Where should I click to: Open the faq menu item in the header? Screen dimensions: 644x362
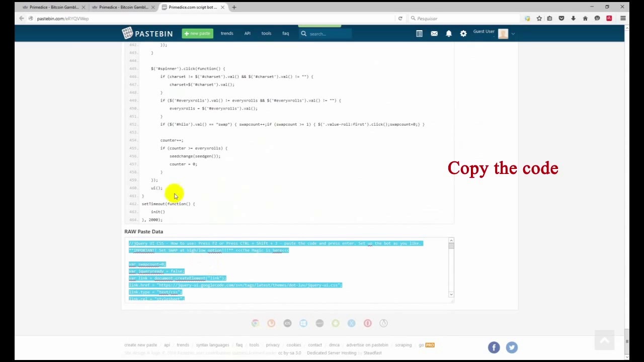click(285, 34)
